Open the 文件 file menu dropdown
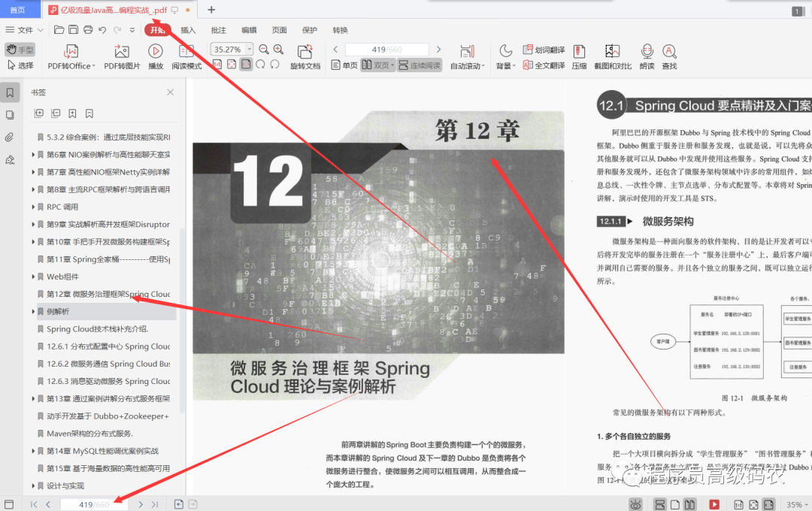Viewport: 812px width, 511px height. tap(24, 30)
